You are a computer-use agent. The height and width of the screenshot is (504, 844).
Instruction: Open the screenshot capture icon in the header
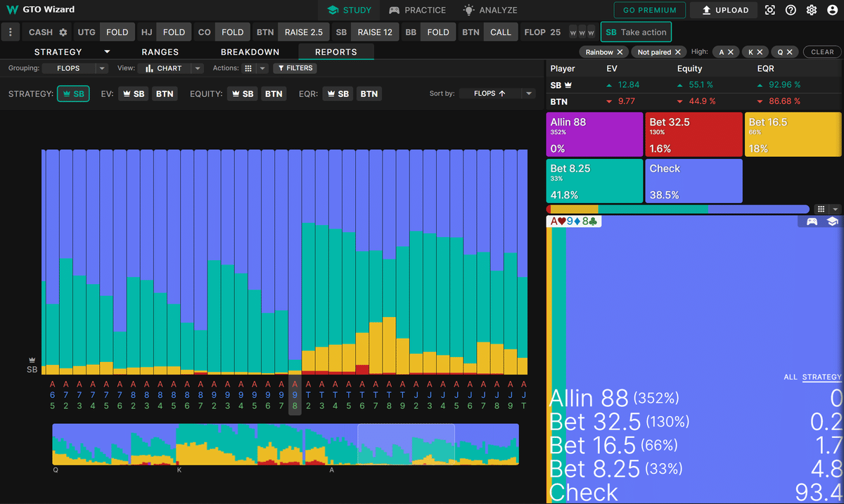click(770, 10)
